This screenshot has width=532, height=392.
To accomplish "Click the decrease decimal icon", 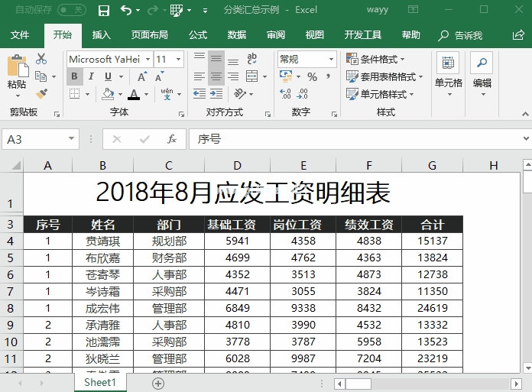I will pyautogui.click(x=302, y=94).
